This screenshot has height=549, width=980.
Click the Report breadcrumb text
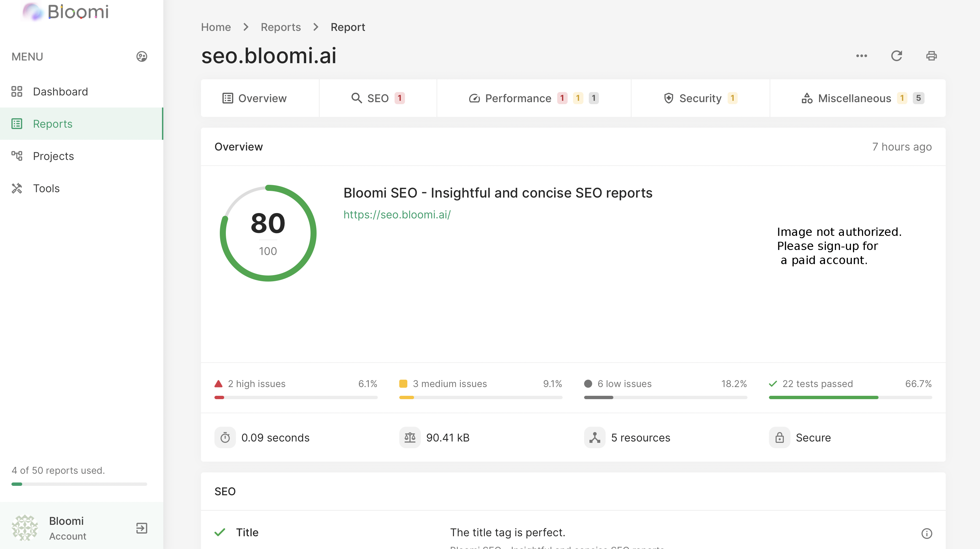pyautogui.click(x=348, y=27)
